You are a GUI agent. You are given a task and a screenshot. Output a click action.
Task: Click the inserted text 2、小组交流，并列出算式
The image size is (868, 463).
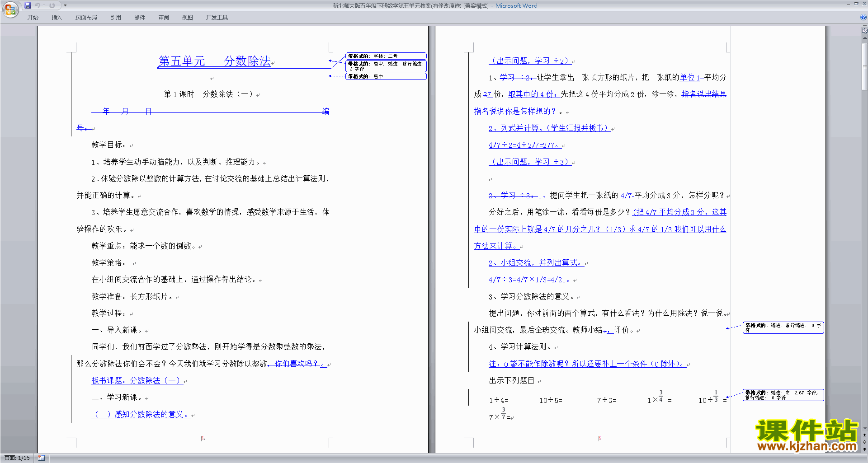pos(536,263)
